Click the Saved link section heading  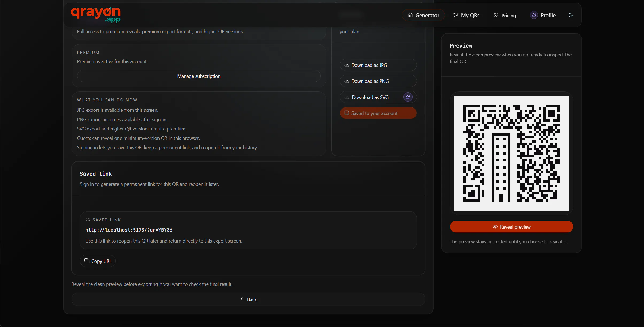tap(96, 174)
